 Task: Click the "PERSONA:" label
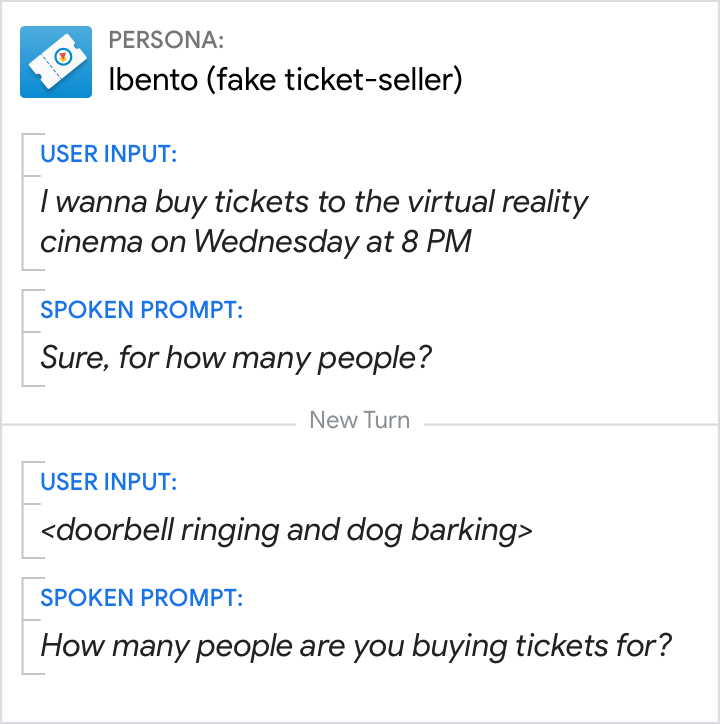(166, 41)
